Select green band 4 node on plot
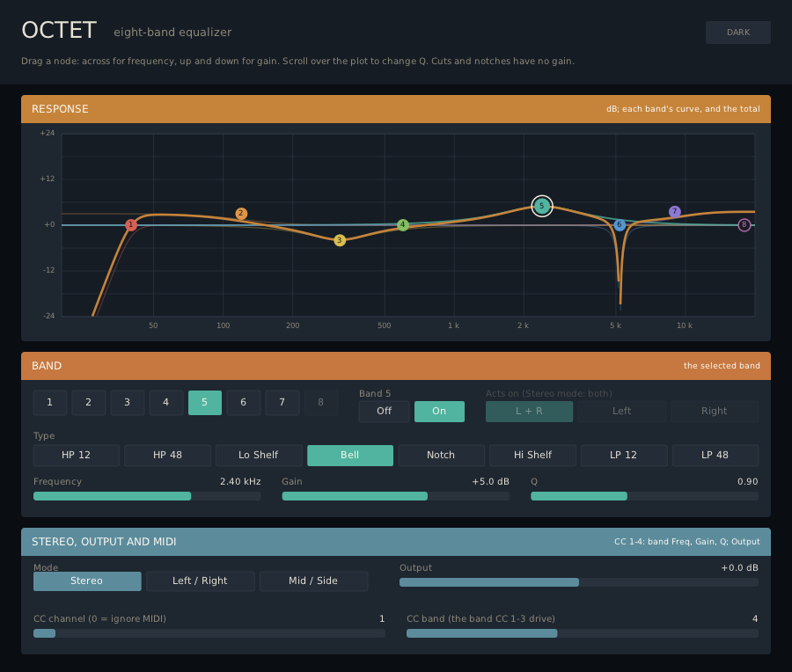Viewport: 792px width, 672px height. pyautogui.click(x=402, y=224)
